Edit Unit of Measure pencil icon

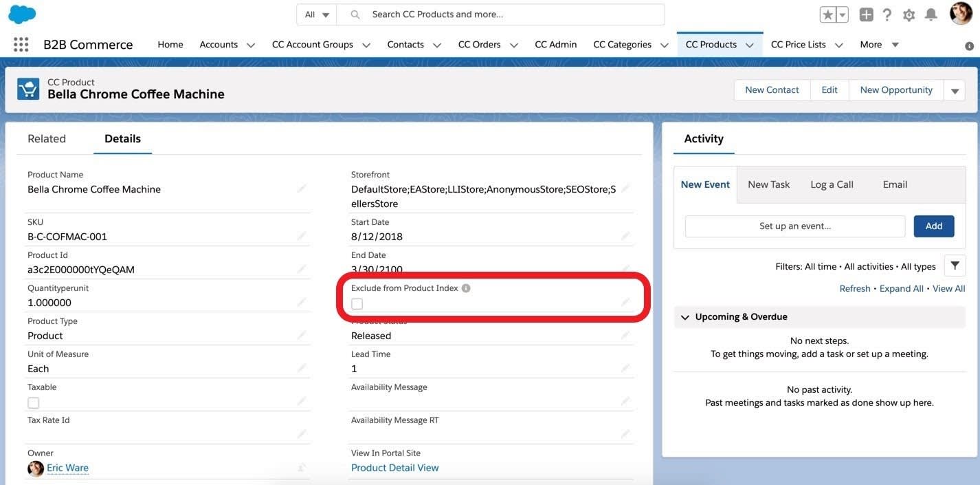coord(302,368)
